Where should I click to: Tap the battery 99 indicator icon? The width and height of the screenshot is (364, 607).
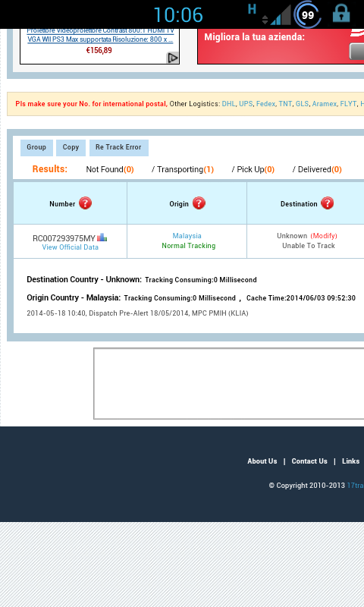(x=307, y=14)
